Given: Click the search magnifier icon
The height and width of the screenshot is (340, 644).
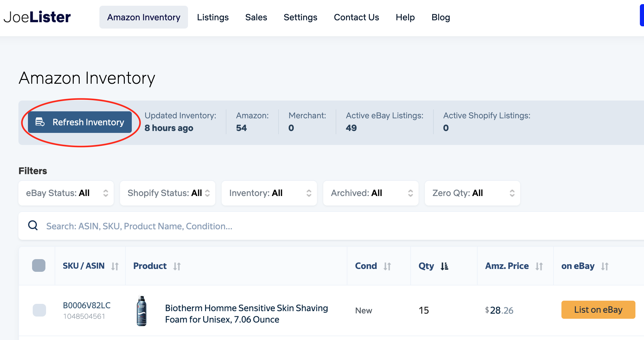Looking at the screenshot, I should tap(33, 226).
